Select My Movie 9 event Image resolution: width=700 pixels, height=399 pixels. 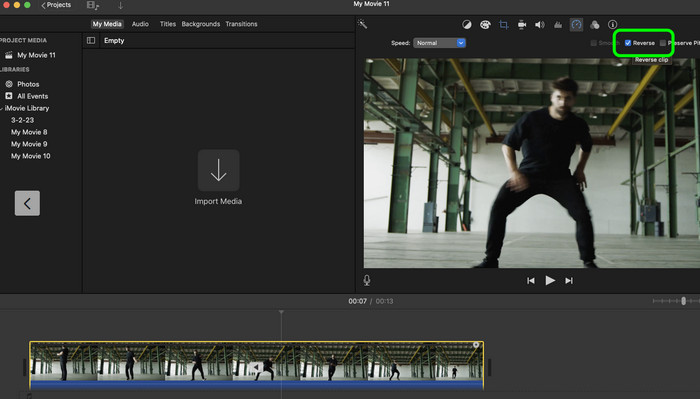(29, 144)
